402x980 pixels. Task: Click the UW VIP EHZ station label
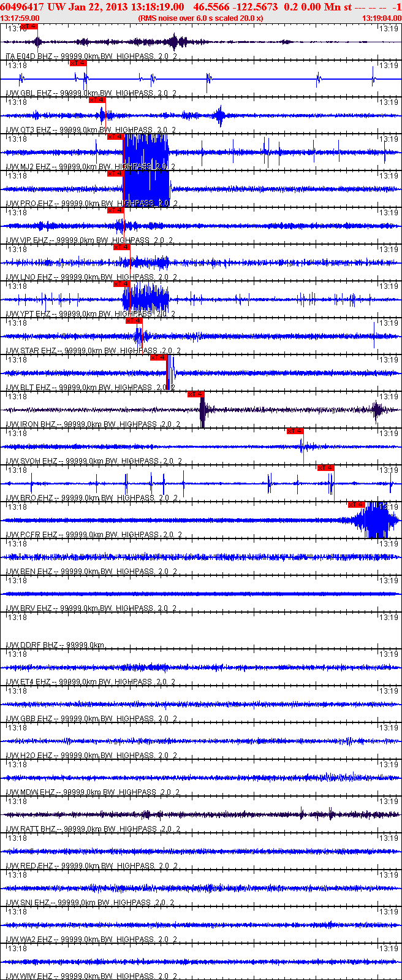91,240
